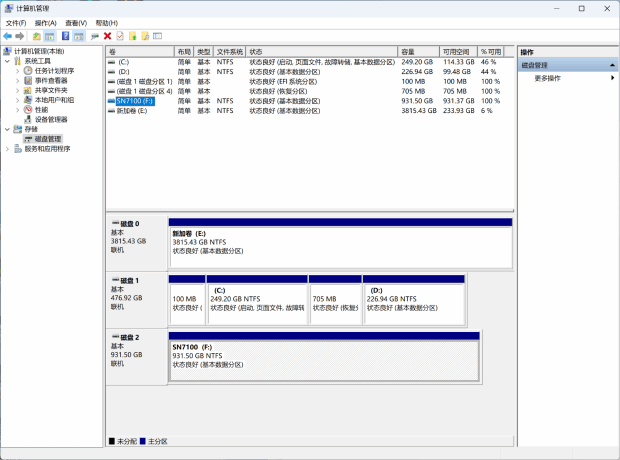Click the drive icon beside (C:) volume row
Screen dimensions: 620x460
pyautogui.click(x=112, y=62)
